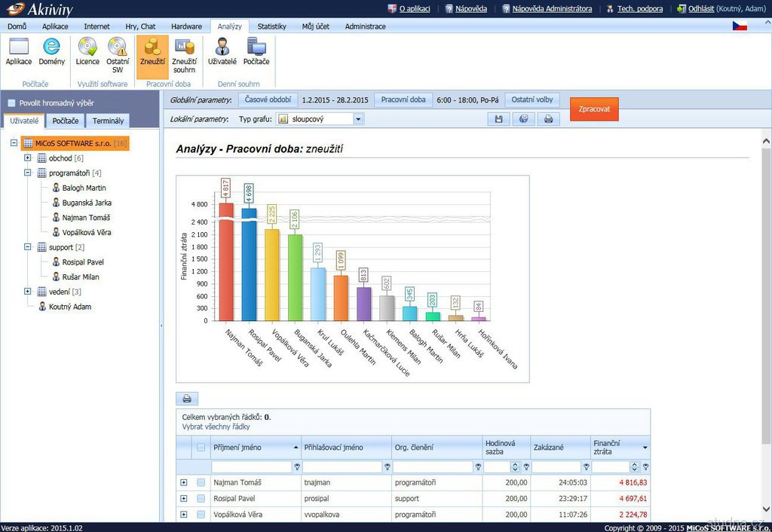
Task: Increment the Hodinová sazba filter stepper
Action: coord(515,464)
